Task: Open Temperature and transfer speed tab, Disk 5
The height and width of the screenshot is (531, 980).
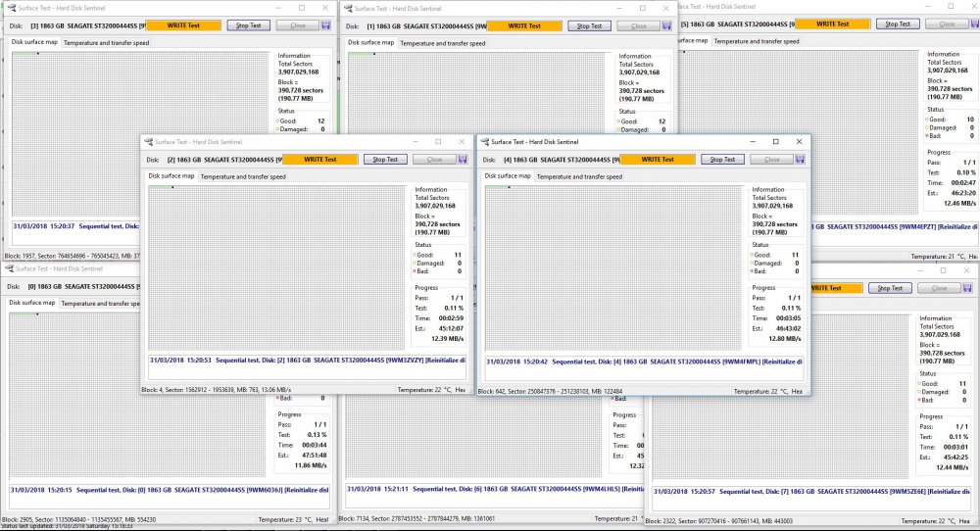Action: click(x=757, y=41)
